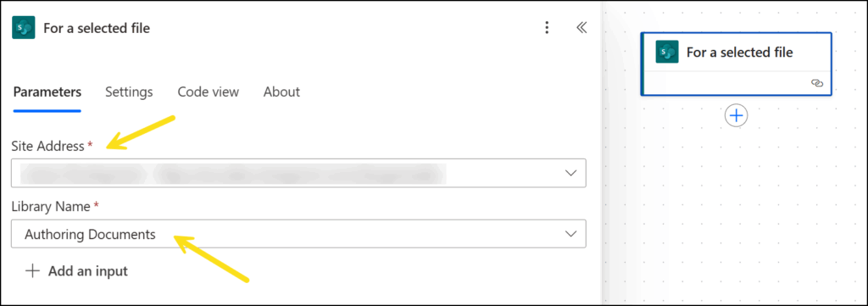Click the Site Address label
Screen dimensions: 868x306
click(47, 146)
